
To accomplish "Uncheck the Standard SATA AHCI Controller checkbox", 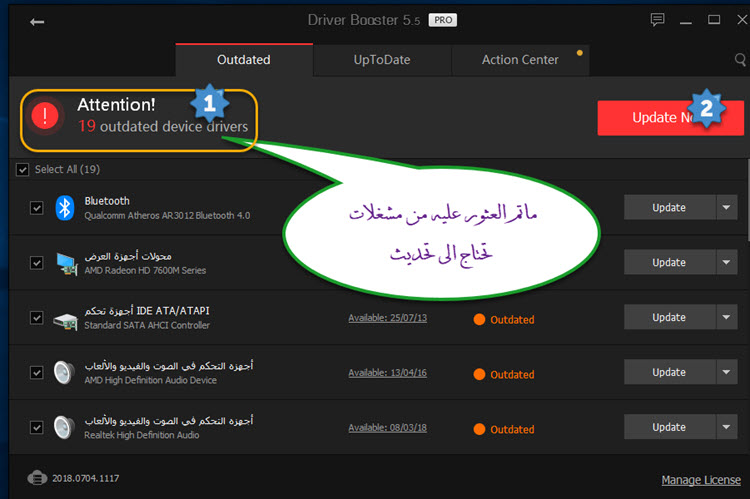I will coord(36,318).
